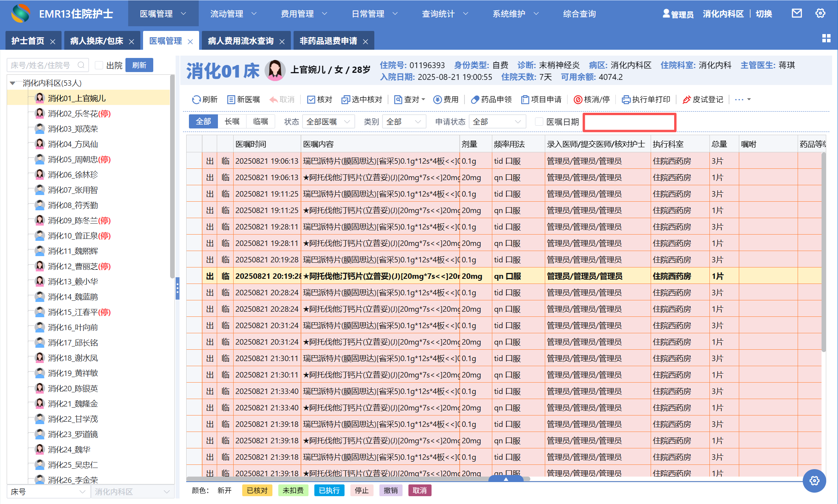
Task: Open the mail envelope icon in header
Action: click(796, 14)
